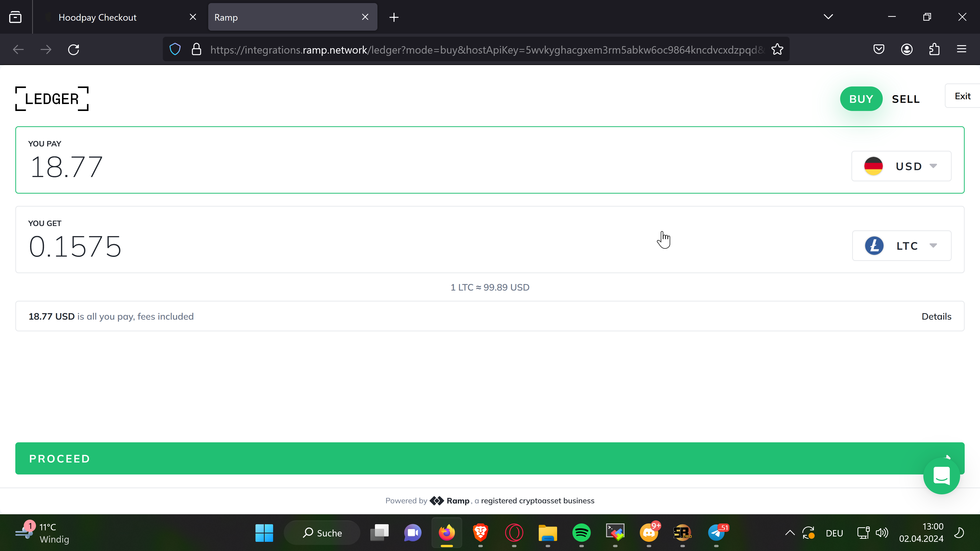
Task: Click the Ledger logo
Action: 52,99
